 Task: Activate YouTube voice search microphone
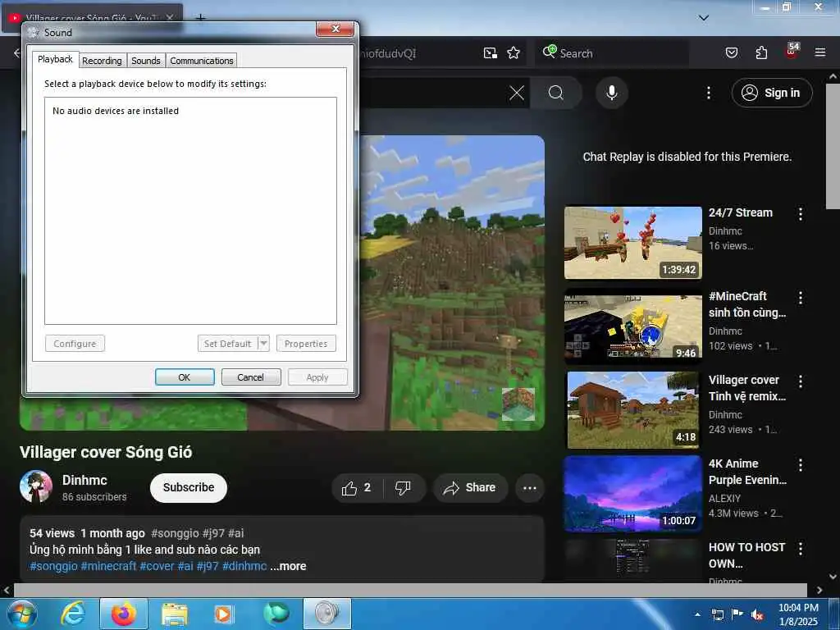(612, 94)
